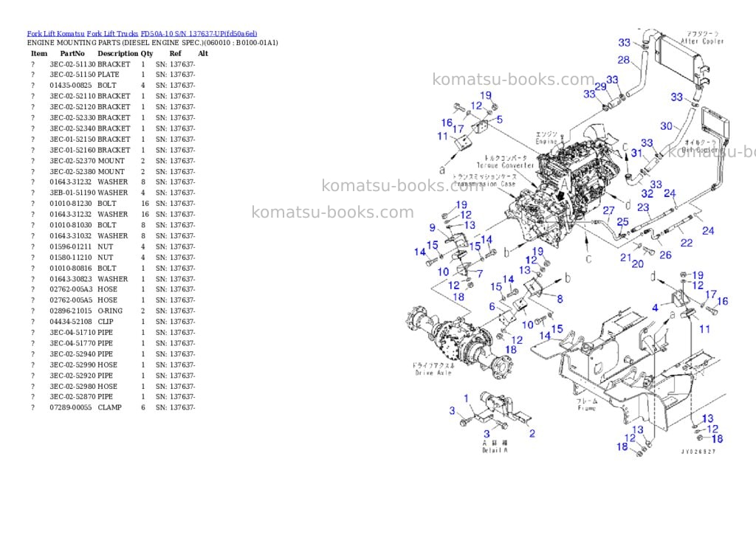Click the Description column header
The height and width of the screenshot is (535, 756).
[x=117, y=53]
